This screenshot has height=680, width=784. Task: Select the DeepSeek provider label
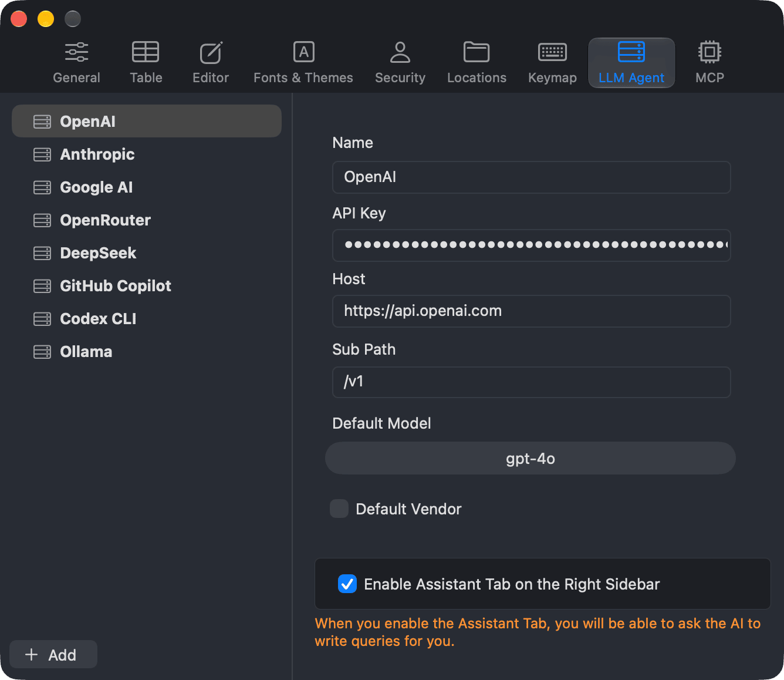click(x=98, y=253)
